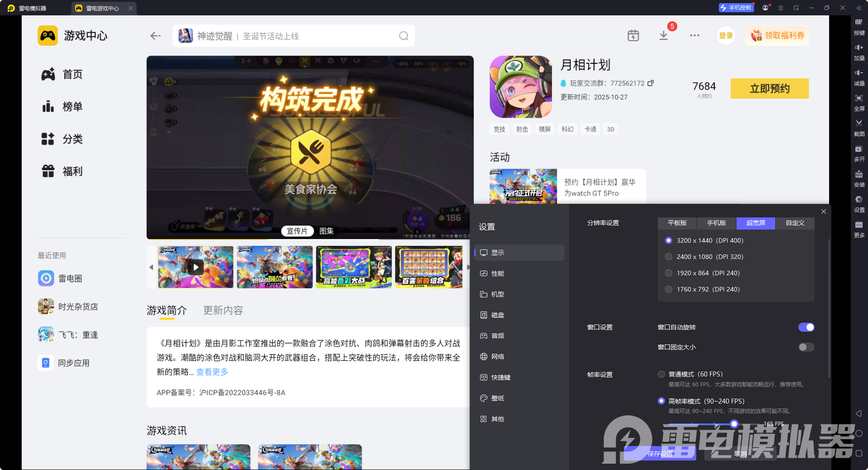Click 查看更多 link in game description
Image resolution: width=868 pixels, height=470 pixels.
pyautogui.click(x=212, y=372)
